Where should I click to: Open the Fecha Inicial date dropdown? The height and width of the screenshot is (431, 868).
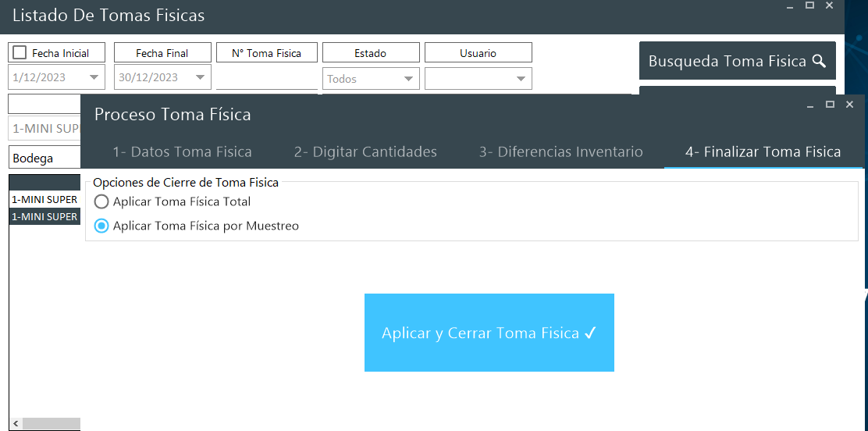click(x=94, y=77)
